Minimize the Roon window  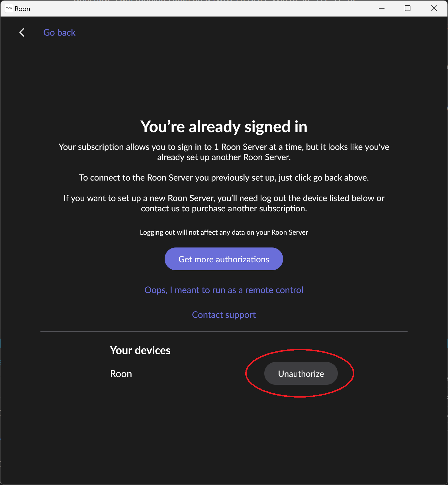(x=382, y=9)
